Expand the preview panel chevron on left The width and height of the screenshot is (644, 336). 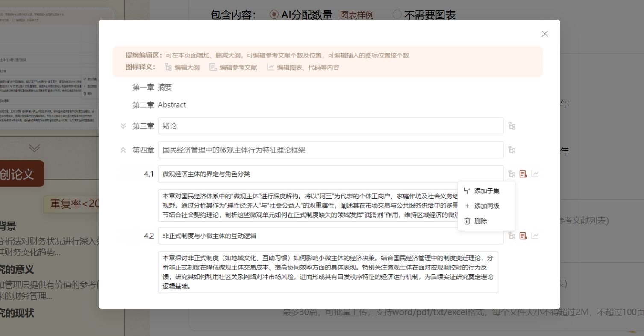35,148
